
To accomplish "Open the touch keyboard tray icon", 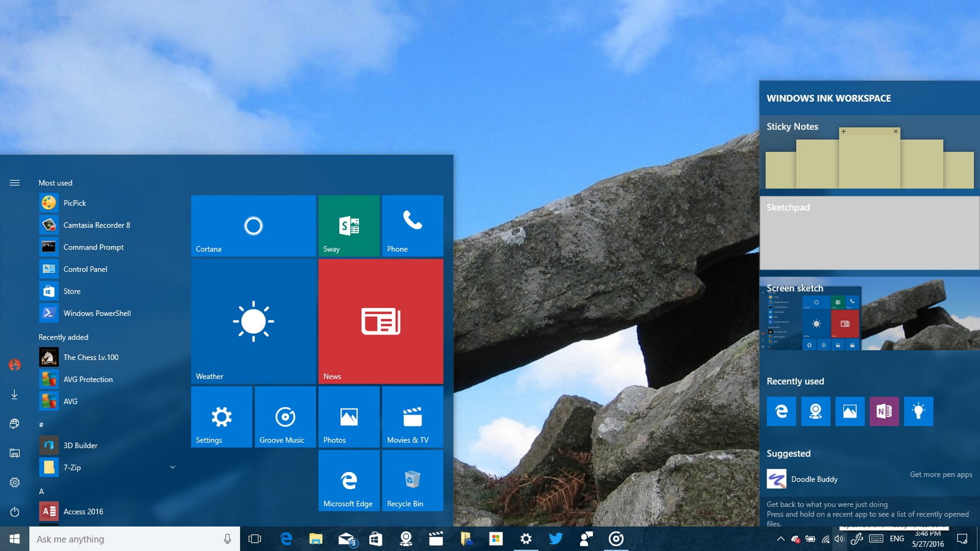I will 876,539.
